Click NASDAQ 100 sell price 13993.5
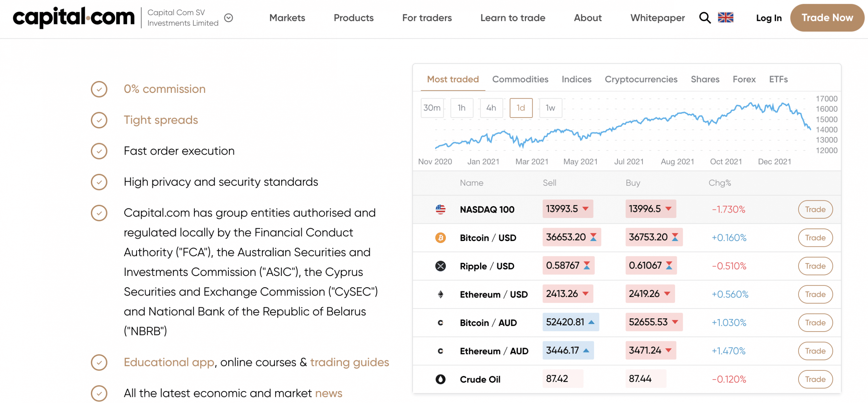 [x=568, y=209]
